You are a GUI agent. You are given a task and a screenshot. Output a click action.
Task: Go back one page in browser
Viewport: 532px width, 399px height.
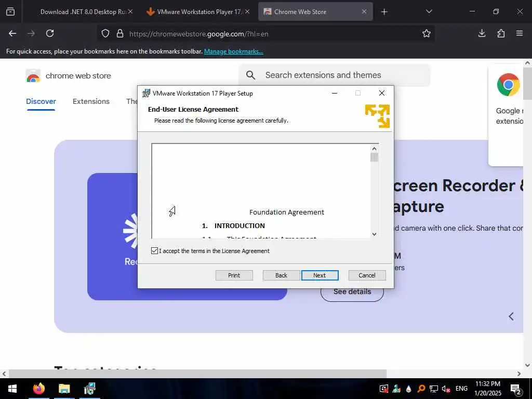[x=12, y=33]
